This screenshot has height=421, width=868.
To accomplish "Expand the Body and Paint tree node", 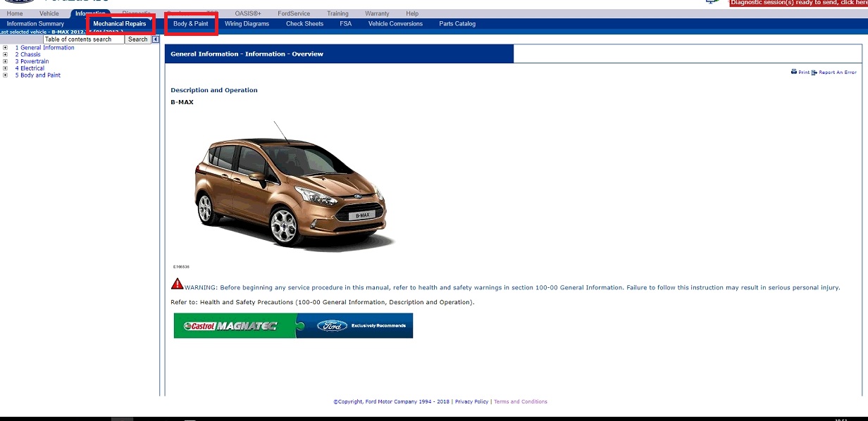I will 6,75.
